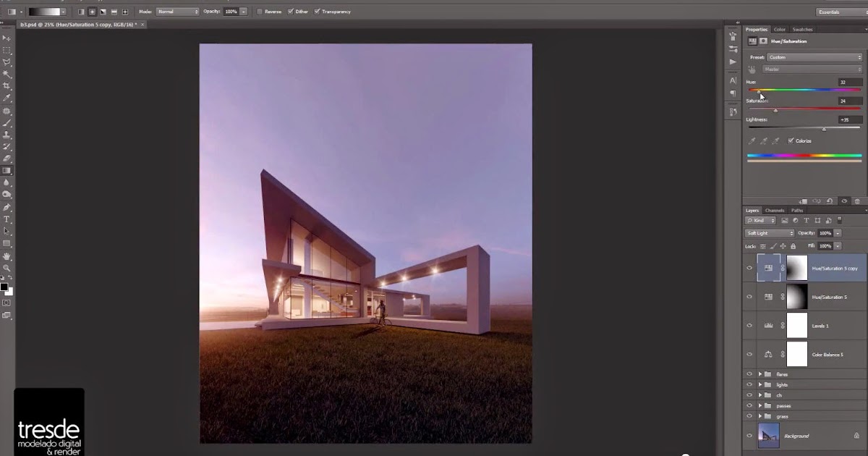Hide the Background layer
The height and width of the screenshot is (456, 868).
[x=749, y=436]
